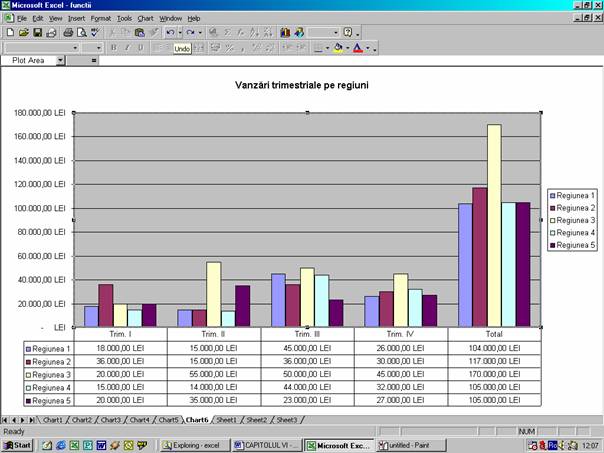Image resolution: width=604 pixels, height=453 pixels.
Task: Click the Help question mark icon
Action: pyautogui.click(x=348, y=33)
